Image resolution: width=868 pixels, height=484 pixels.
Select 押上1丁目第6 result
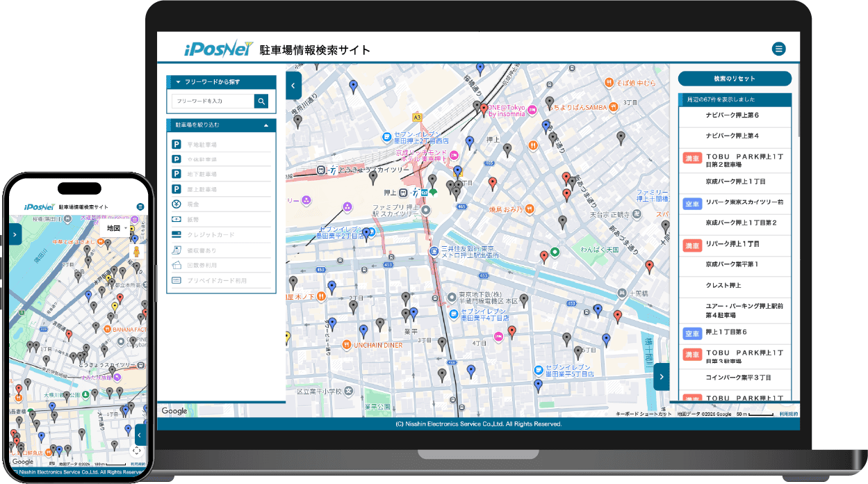(735, 332)
